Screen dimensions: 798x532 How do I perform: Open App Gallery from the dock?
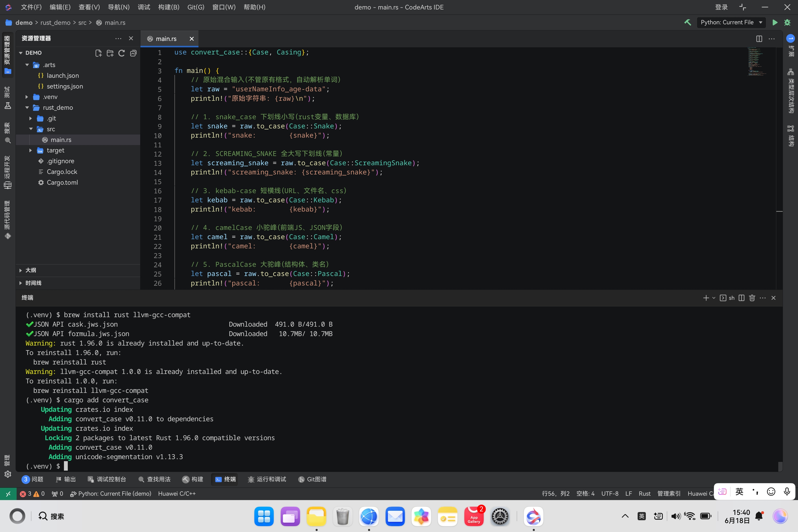(474, 516)
